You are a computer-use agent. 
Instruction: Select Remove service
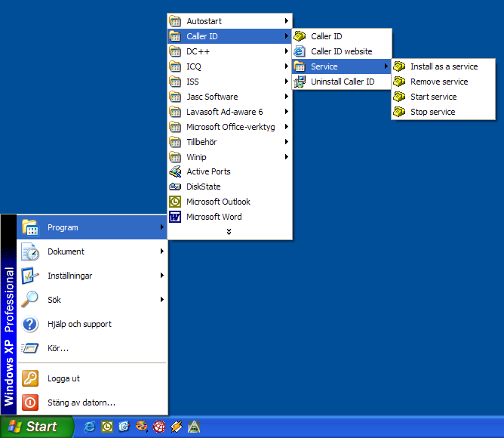tap(443, 82)
